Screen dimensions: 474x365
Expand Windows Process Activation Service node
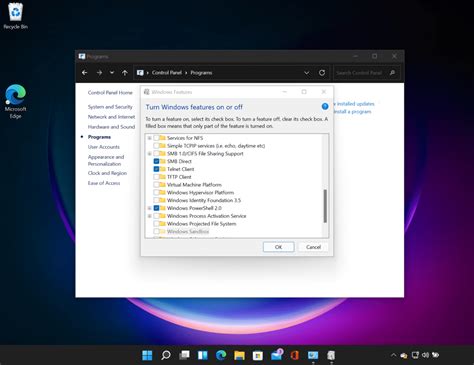click(x=150, y=216)
